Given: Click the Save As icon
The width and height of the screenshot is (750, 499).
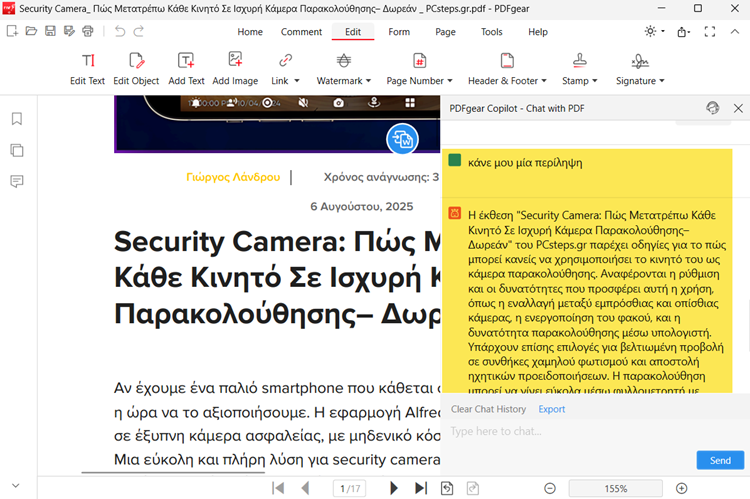Looking at the screenshot, I should (69, 32).
